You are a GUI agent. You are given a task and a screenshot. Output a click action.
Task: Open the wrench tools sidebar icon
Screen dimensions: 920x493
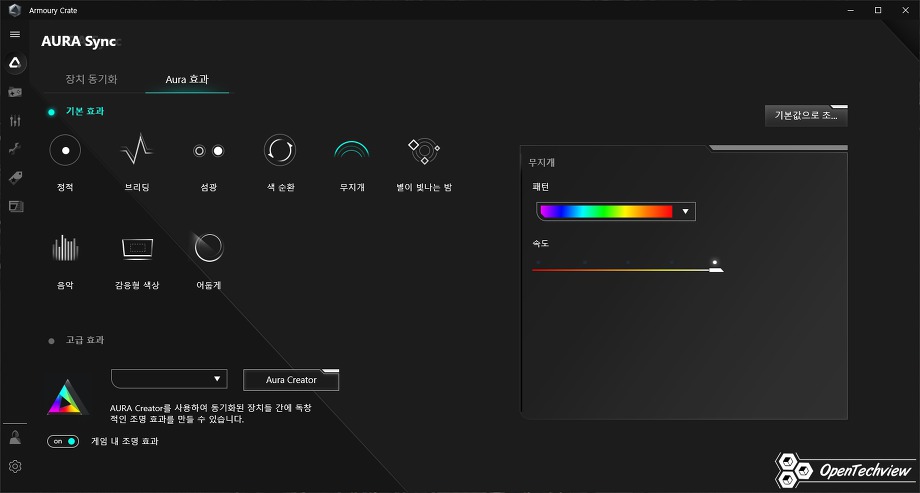15,149
